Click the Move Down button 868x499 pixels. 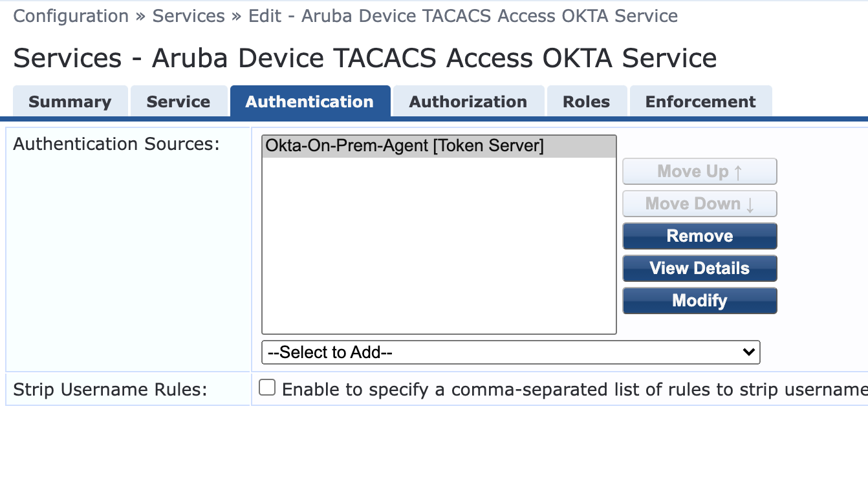pyautogui.click(x=699, y=204)
